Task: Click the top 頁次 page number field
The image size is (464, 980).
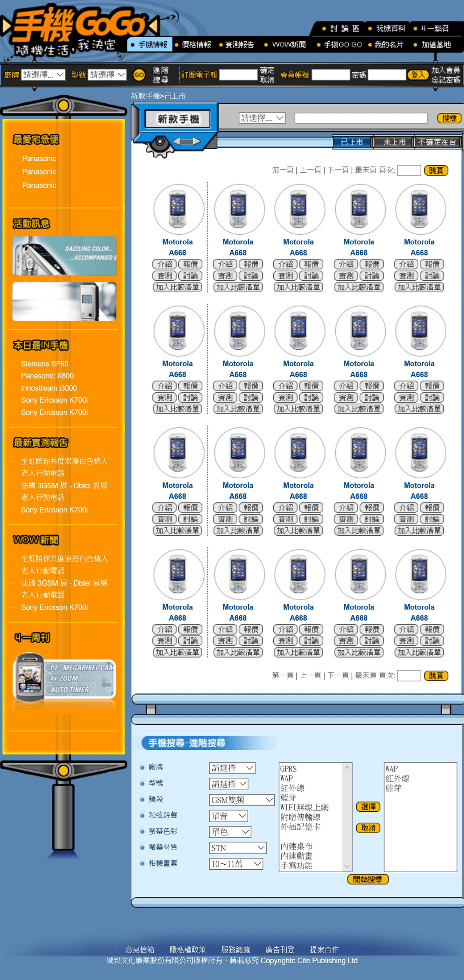Action: [x=409, y=170]
